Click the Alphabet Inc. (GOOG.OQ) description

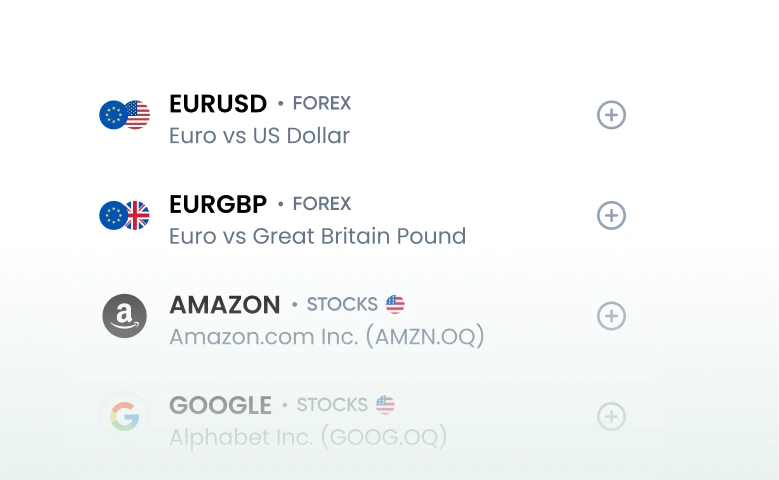[307, 438]
